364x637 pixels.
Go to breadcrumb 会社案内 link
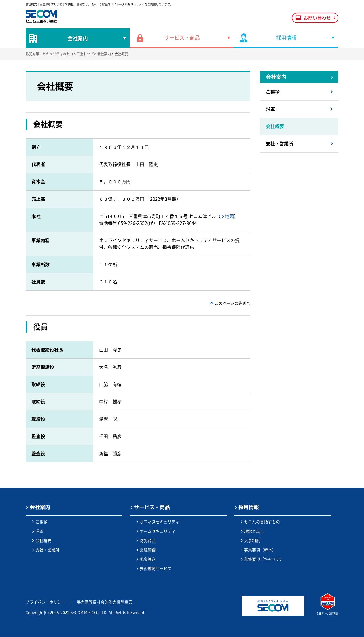point(104,54)
